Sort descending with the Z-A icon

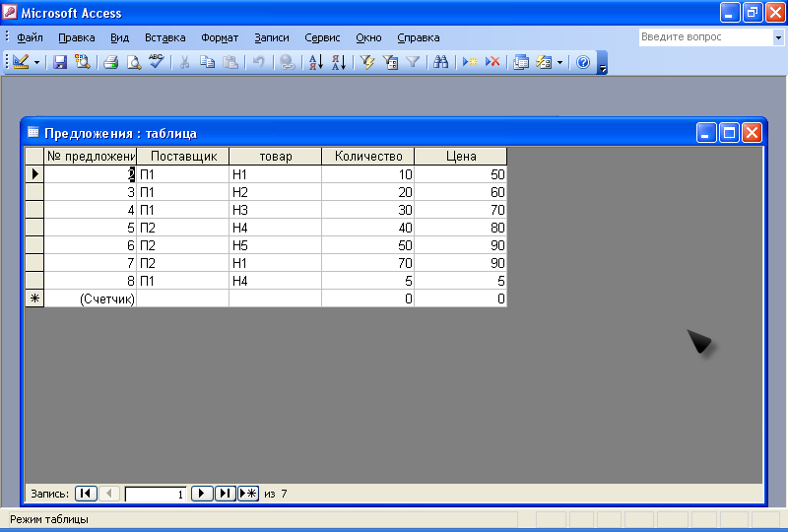pos(339,62)
